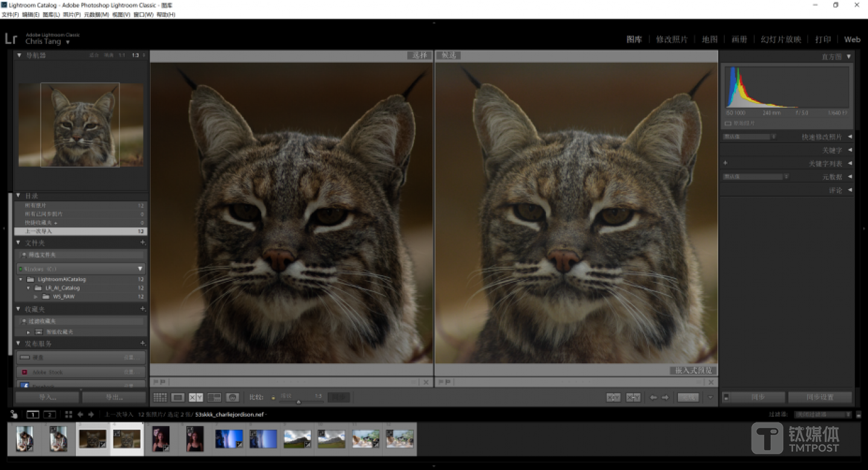Viewport: 868px width, 470px height.
Task: Set navigator zoom to 1:1
Action: click(122, 55)
